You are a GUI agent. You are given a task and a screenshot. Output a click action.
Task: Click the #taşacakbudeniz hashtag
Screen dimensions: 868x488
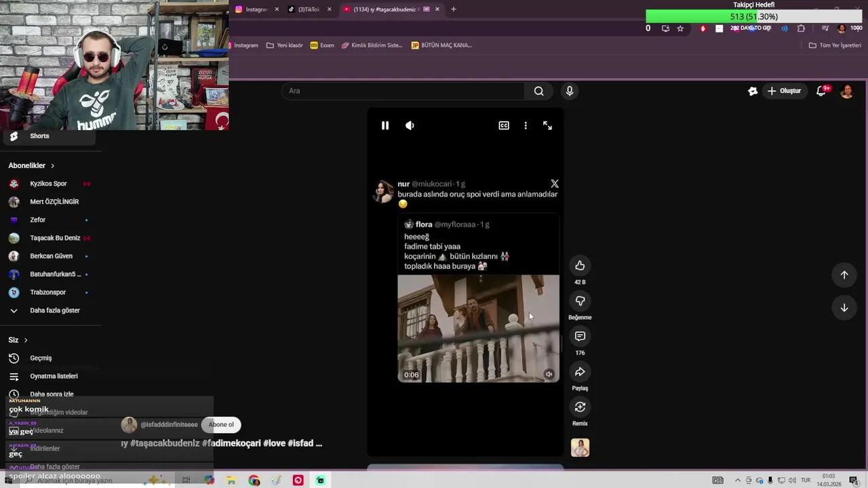tap(165, 443)
